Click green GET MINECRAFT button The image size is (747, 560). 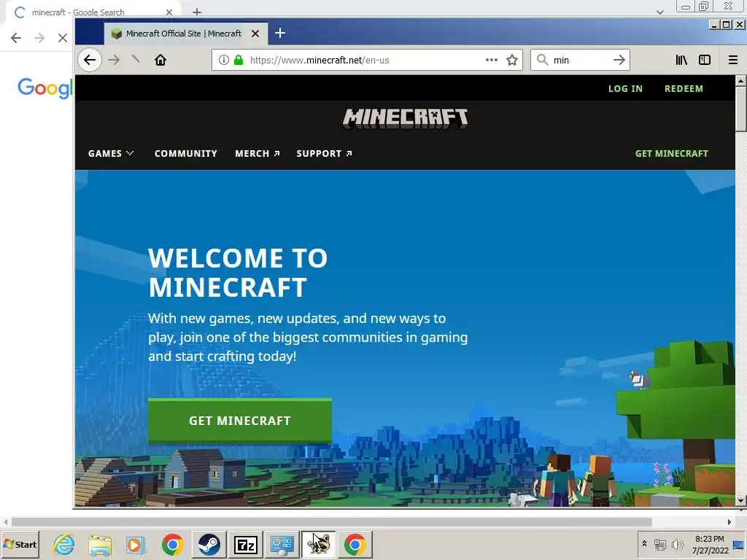[x=239, y=421]
